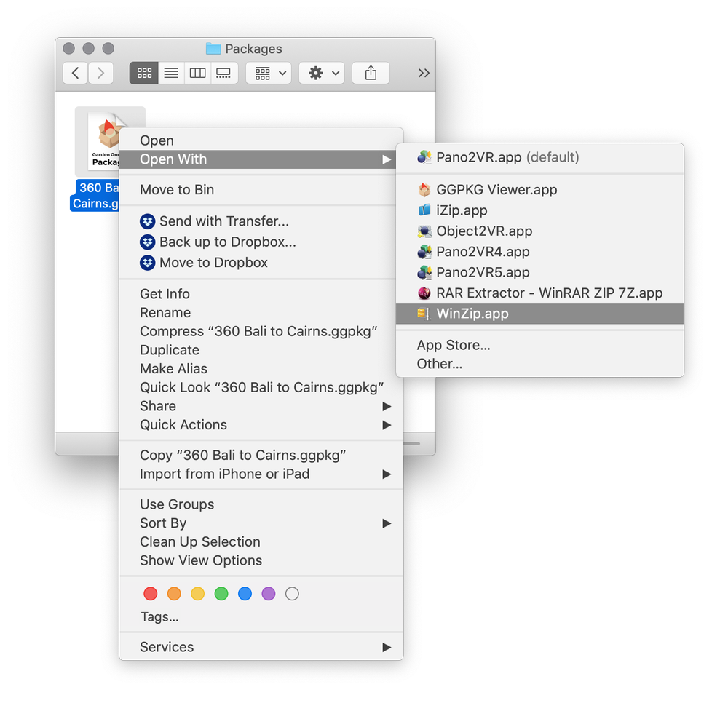Click the Finder window zoom button
Image resolution: width=728 pixels, height=703 pixels.
pos(108,48)
